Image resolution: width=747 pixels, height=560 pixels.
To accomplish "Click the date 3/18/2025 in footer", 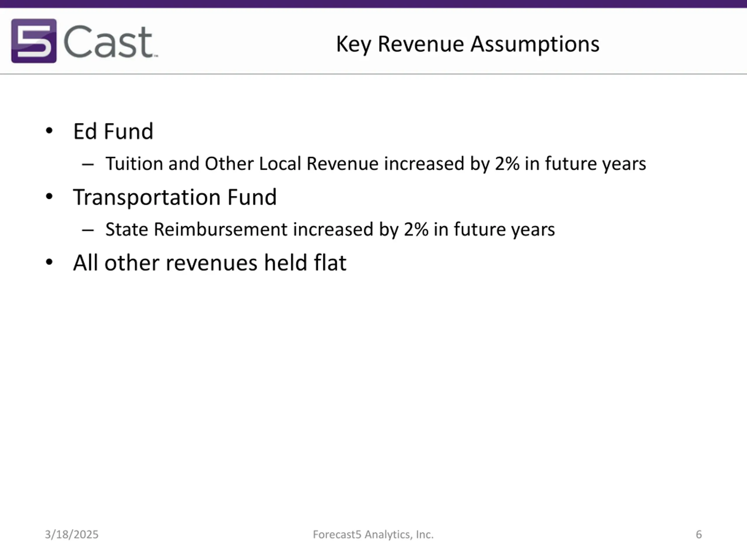I will tap(71, 534).
